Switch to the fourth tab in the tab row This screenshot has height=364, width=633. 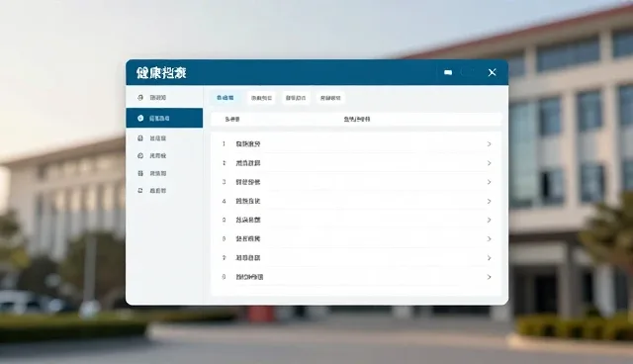(x=330, y=98)
